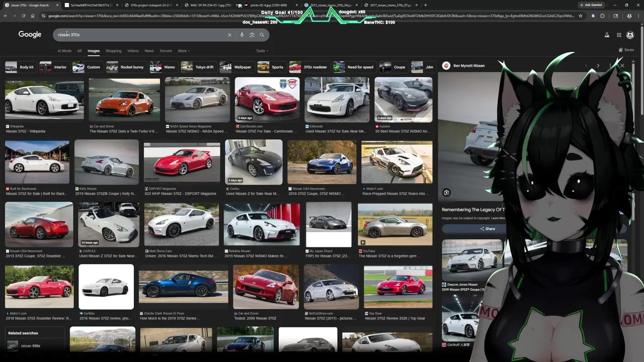Switch to the All results tab
Viewport: 644px width, 362px height.
(79, 51)
